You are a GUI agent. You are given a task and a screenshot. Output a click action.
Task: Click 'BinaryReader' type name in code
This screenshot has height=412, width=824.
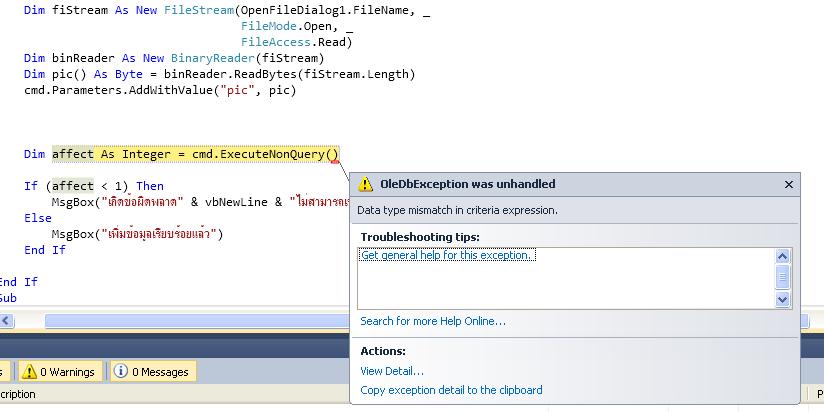(210, 58)
